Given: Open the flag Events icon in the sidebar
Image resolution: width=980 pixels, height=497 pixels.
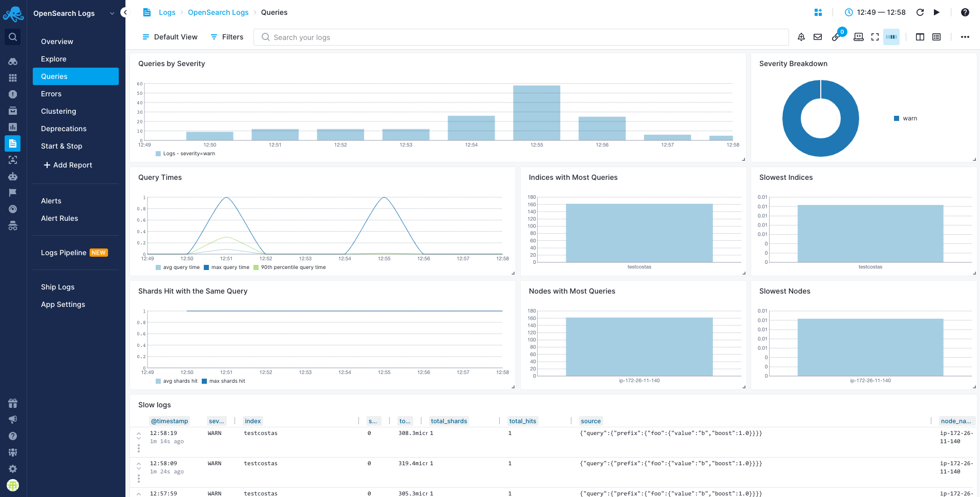Looking at the screenshot, I should tap(13, 193).
